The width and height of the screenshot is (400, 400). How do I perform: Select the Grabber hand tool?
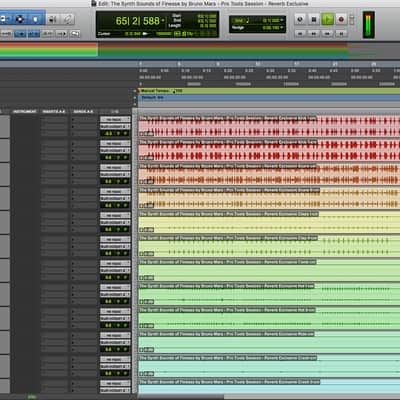click(36, 19)
